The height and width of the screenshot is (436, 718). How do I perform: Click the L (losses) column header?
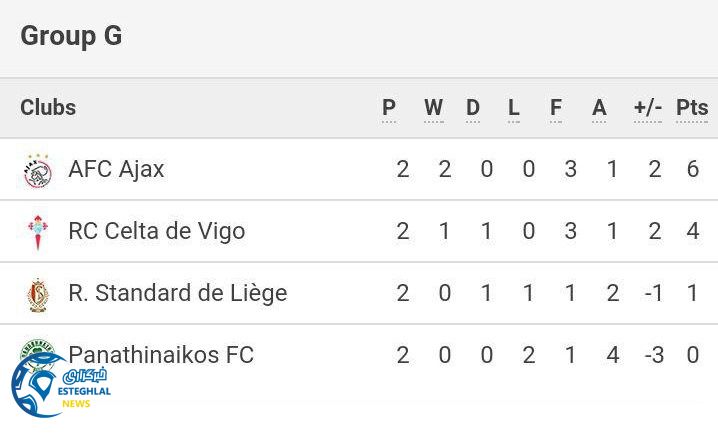[x=514, y=108]
